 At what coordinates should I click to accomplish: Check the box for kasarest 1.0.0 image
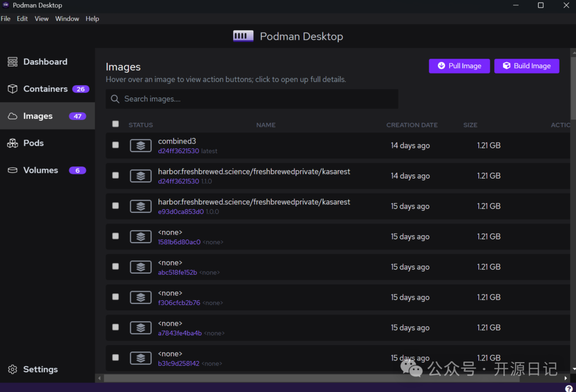coord(116,206)
